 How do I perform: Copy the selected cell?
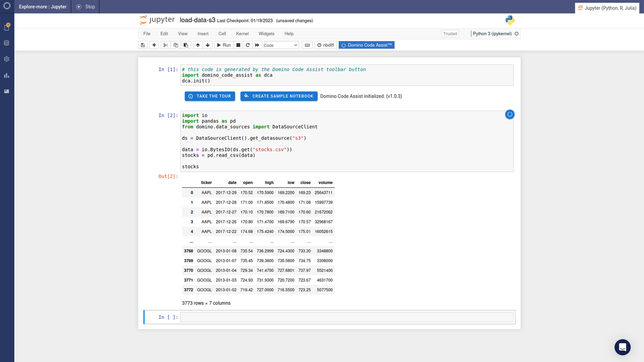[x=176, y=45]
